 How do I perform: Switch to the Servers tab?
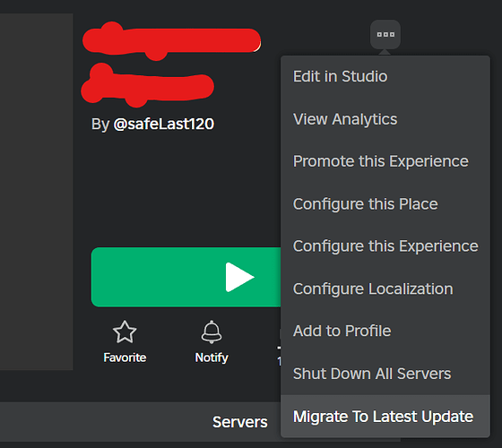(240, 422)
